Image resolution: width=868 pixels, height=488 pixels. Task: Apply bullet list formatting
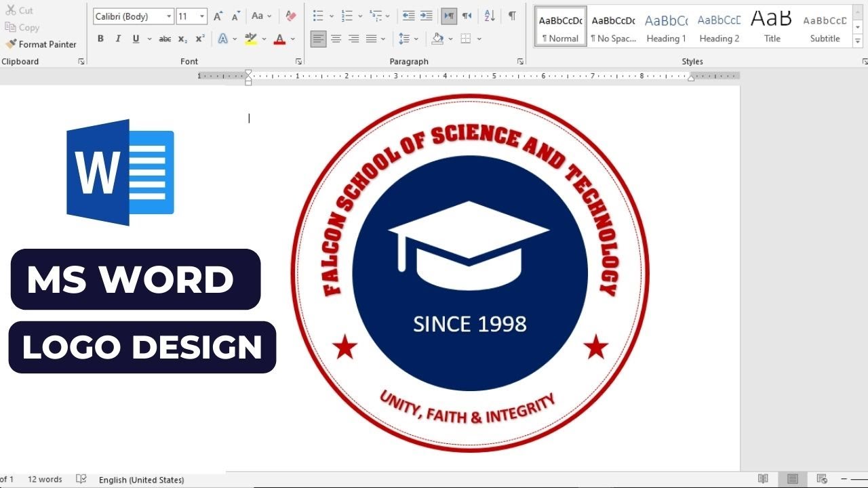pos(318,16)
